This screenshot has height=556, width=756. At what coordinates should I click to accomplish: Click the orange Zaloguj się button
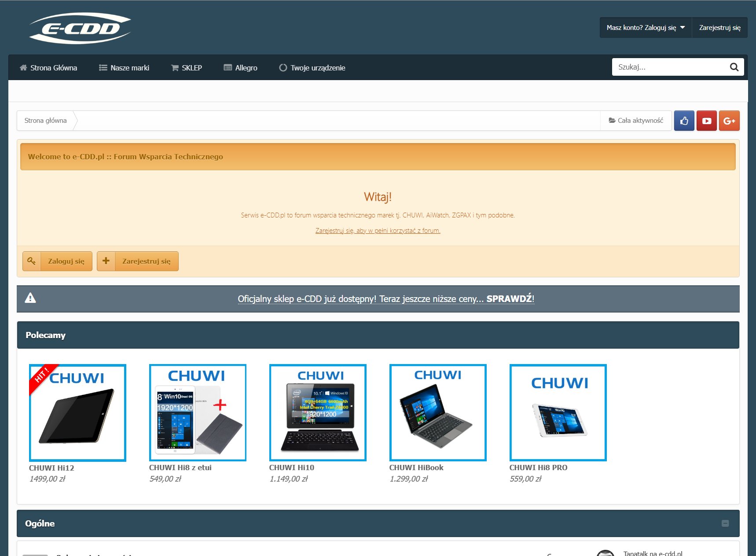(57, 261)
